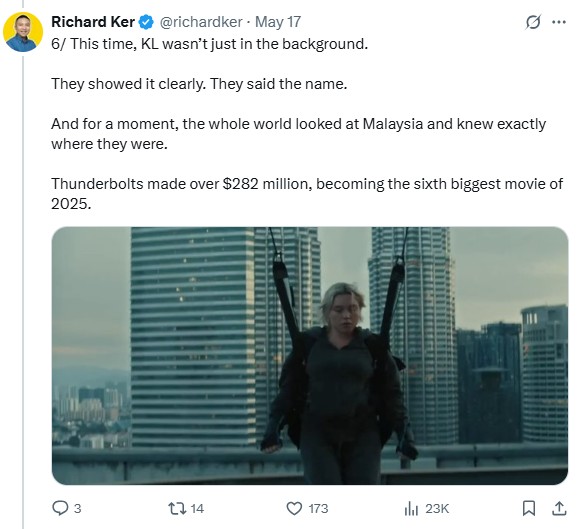Click the tweet's first line about KL

pos(210,44)
